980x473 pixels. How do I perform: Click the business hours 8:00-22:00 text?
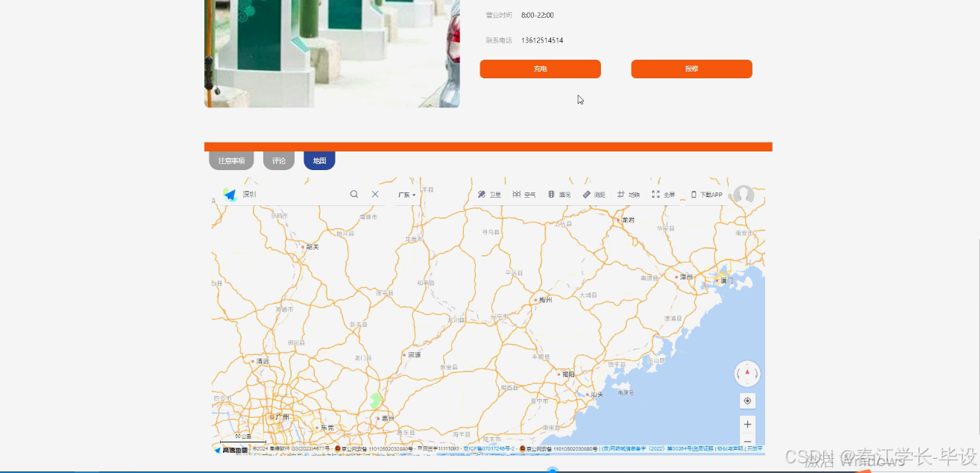538,15
